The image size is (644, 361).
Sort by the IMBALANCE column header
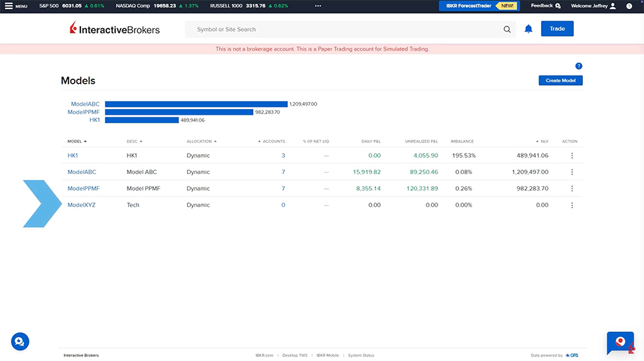click(x=462, y=141)
